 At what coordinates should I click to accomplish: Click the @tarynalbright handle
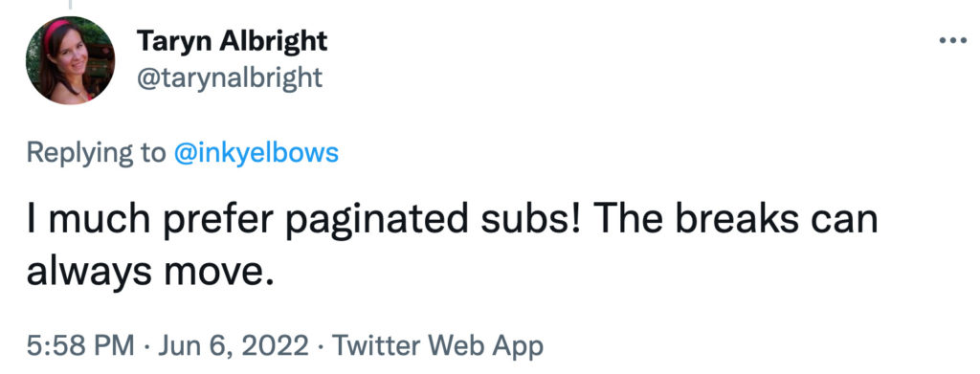point(230,77)
